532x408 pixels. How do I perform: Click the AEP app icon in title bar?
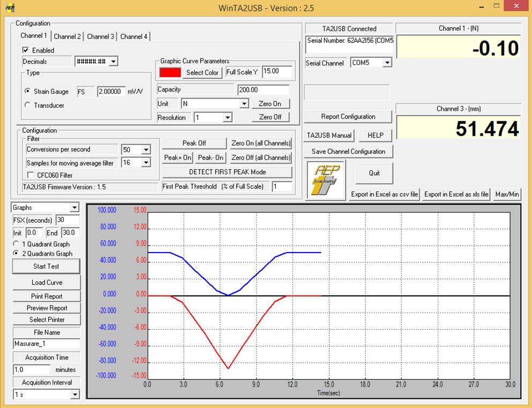click(10, 8)
